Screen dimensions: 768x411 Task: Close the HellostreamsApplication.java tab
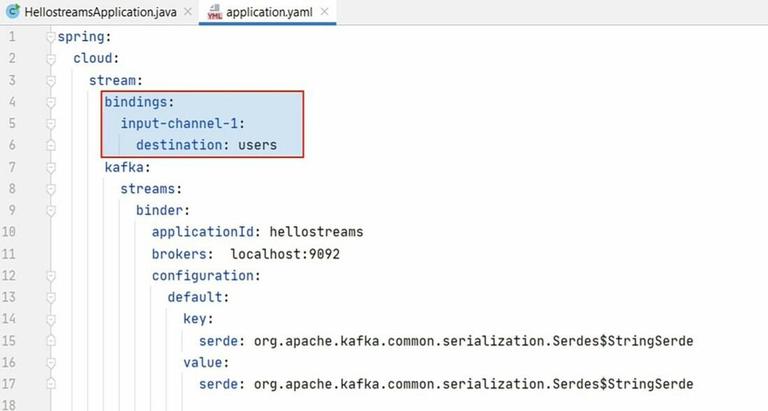189,13
